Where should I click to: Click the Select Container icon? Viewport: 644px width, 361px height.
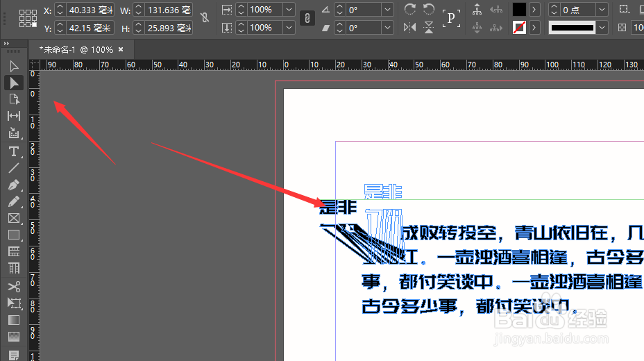click(477, 9)
